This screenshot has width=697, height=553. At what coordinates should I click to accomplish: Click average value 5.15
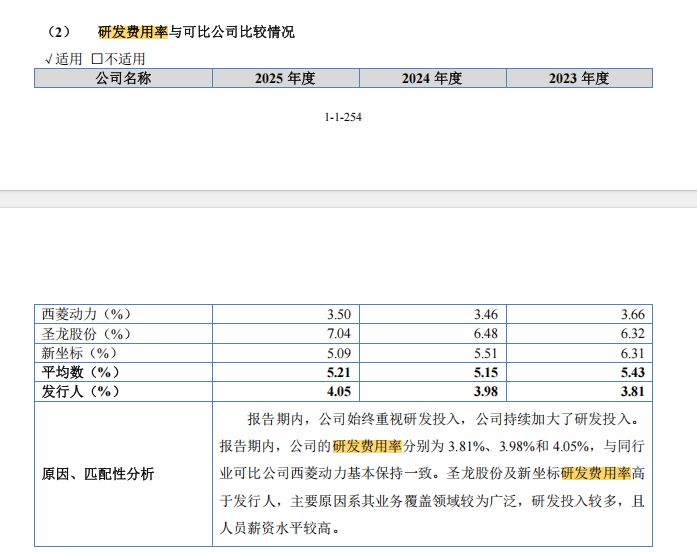point(486,372)
